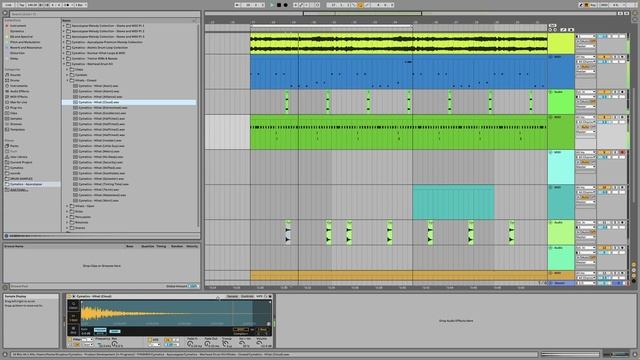Collapse Hihats - Closed subfolder
The width and height of the screenshot is (640, 360).
tap(67, 80)
